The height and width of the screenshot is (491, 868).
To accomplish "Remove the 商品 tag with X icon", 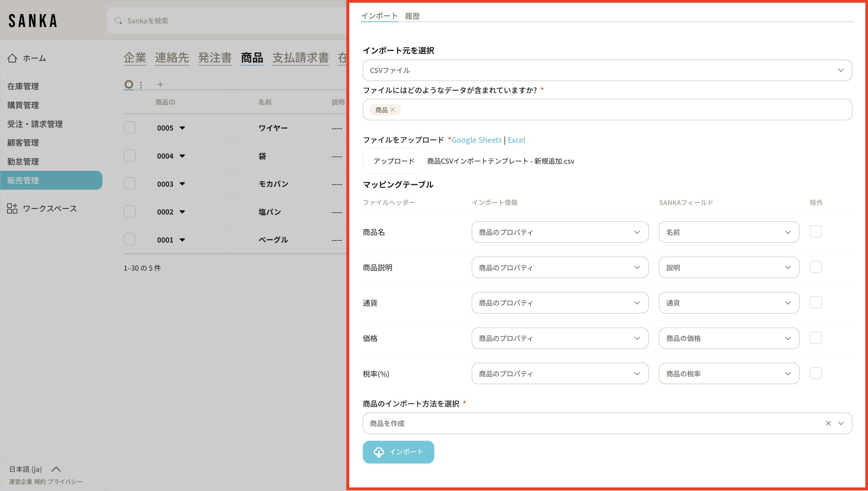I will click(x=393, y=110).
